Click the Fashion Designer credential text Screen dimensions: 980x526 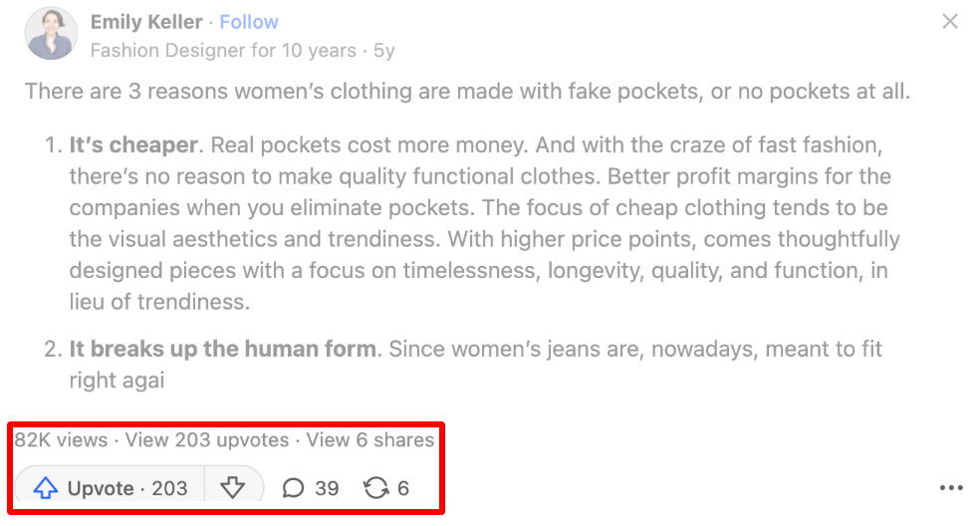pos(223,50)
